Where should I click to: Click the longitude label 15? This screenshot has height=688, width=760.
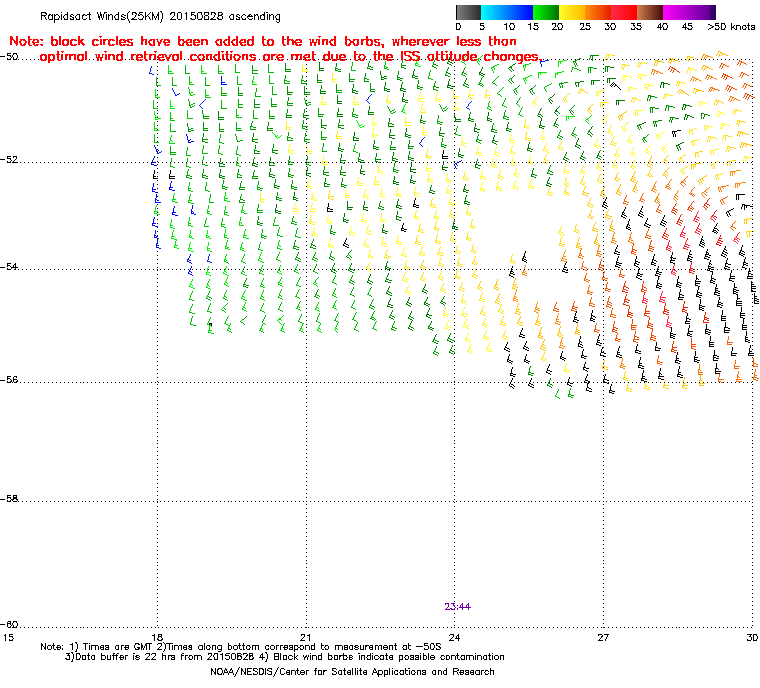(8, 637)
